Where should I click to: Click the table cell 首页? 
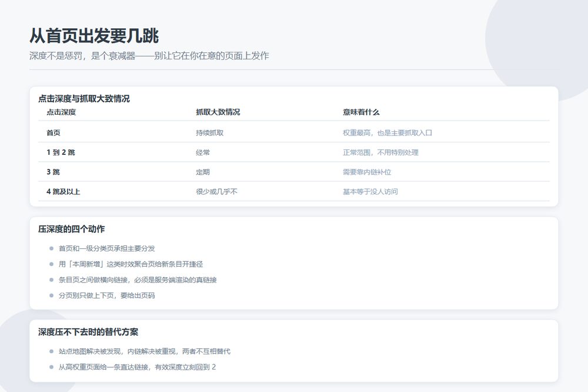(x=54, y=132)
